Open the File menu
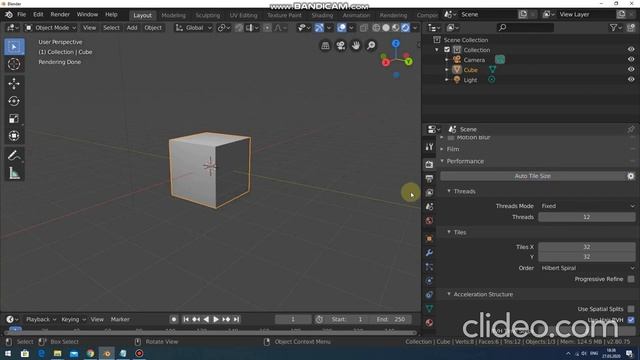Image resolution: width=640 pixels, height=360 pixels. click(x=21, y=14)
